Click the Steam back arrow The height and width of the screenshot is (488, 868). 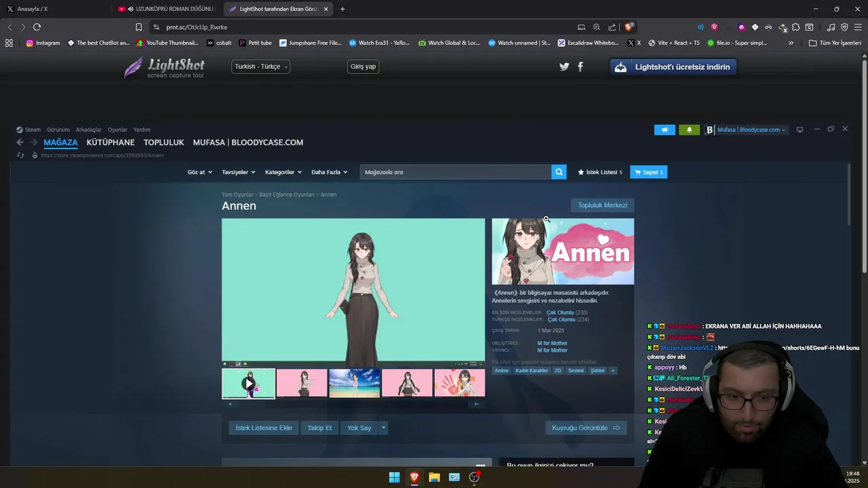pyautogui.click(x=20, y=142)
